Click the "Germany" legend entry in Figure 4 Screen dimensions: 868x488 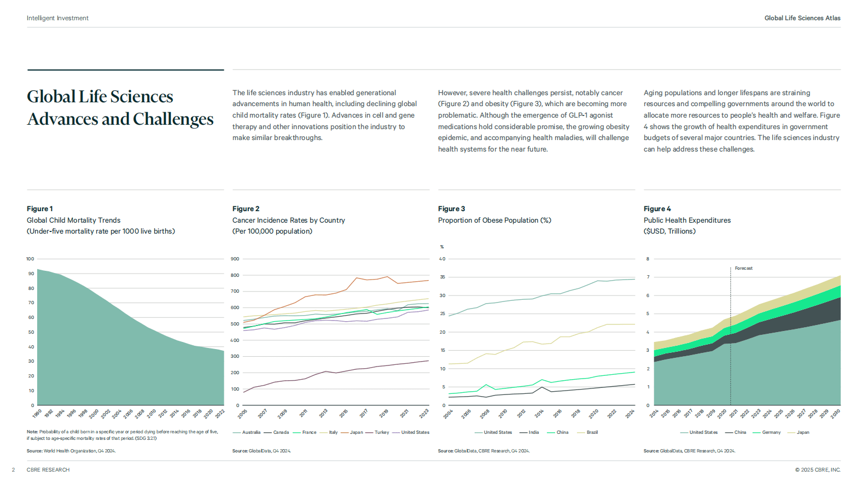tap(767, 432)
